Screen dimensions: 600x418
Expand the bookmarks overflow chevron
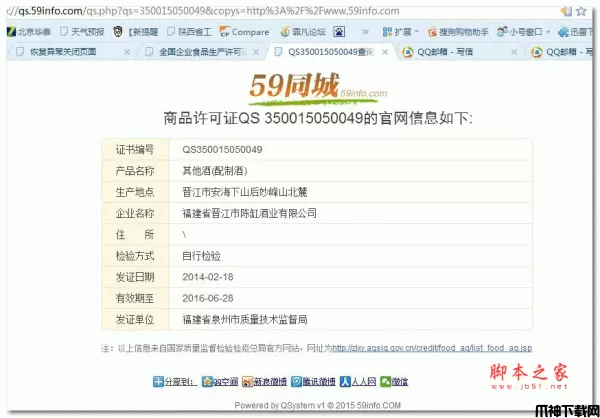point(365,32)
